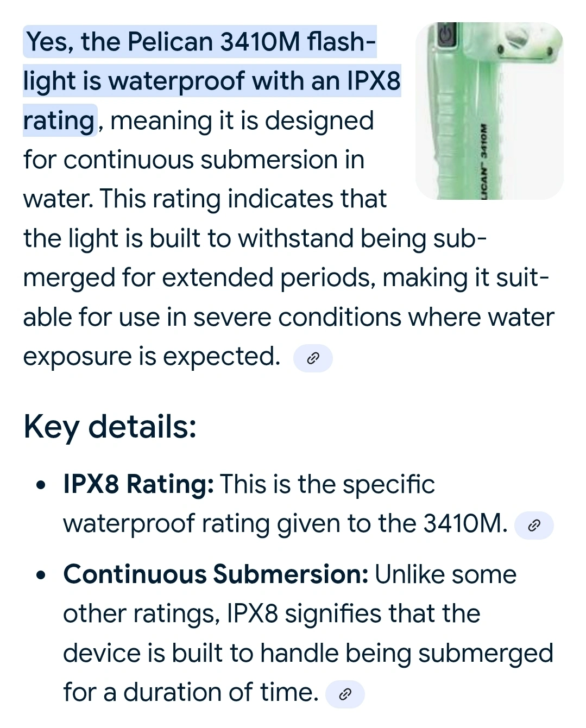The width and height of the screenshot is (586, 728).
Task: Open source link beside "given to the 3410M."
Action: pos(534,526)
